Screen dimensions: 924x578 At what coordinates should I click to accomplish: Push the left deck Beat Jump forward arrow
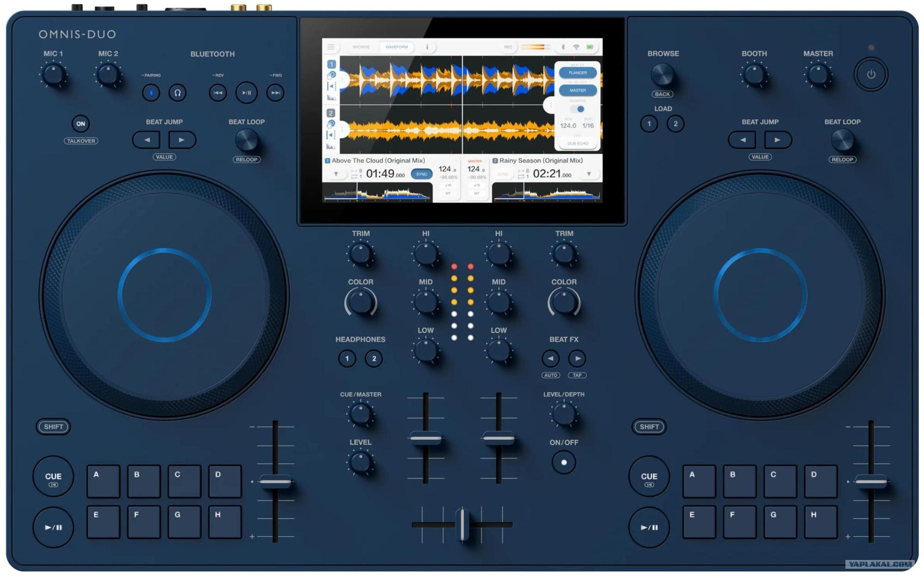tap(182, 140)
